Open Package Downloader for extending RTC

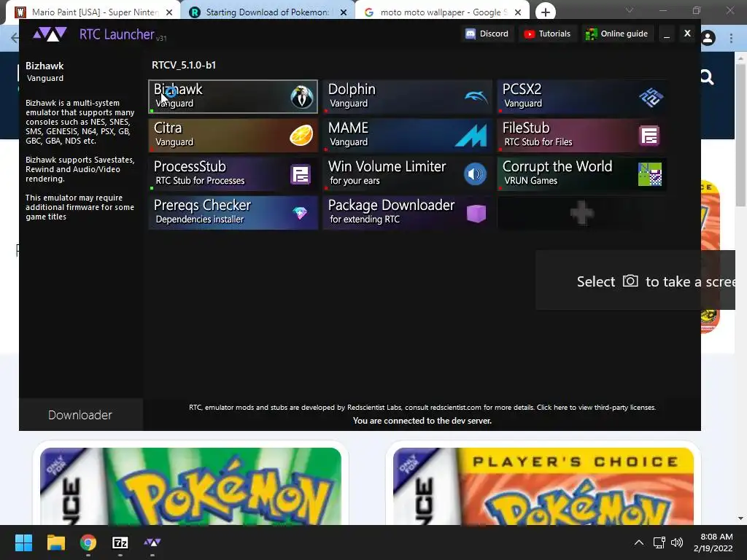coord(407,212)
